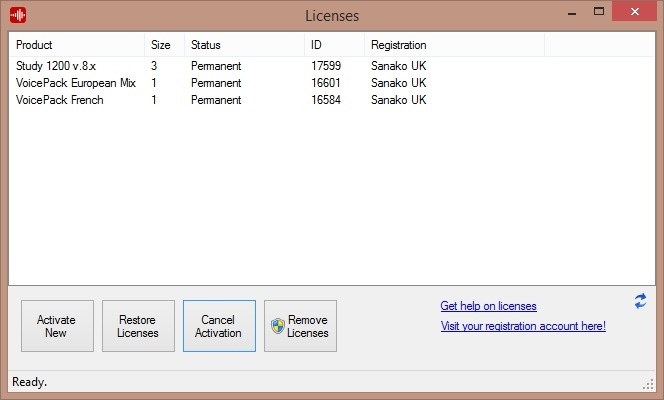The image size is (664, 400).
Task: Click the refresh arrows icon
Action: pos(640,301)
